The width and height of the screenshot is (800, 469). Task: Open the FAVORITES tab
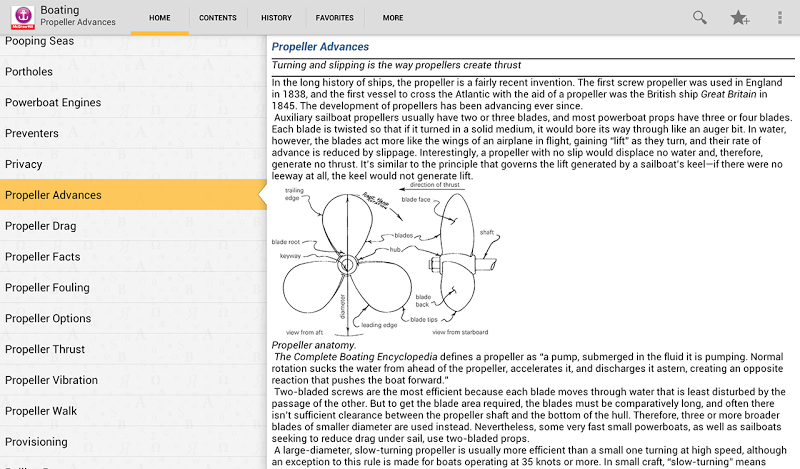tap(335, 18)
